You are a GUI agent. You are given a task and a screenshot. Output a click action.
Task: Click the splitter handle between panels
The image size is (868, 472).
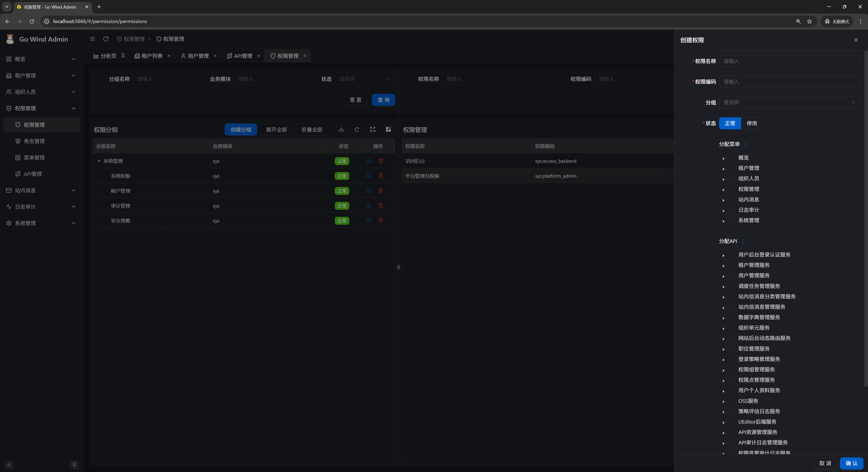click(x=398, y=267)
